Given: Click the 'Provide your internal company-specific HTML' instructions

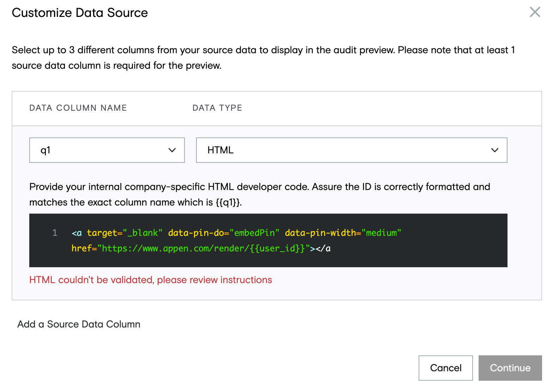Looking at the screenshot, I should point(260,194).
